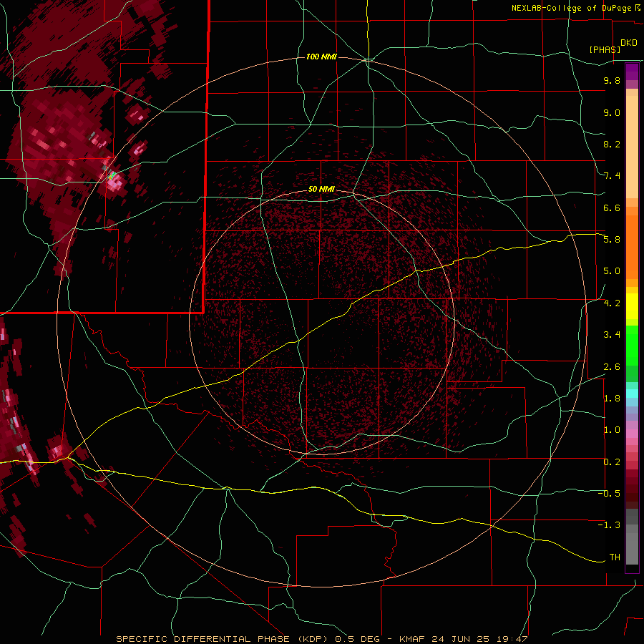Select the 1.0 legend value
This screenshot has height=644, width=644.
pos(612,430)
